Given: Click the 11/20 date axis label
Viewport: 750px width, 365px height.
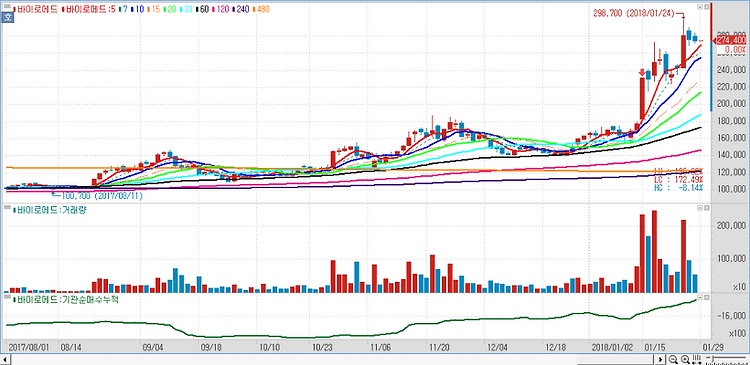Looking at the screenshot, I should (439, 346).
